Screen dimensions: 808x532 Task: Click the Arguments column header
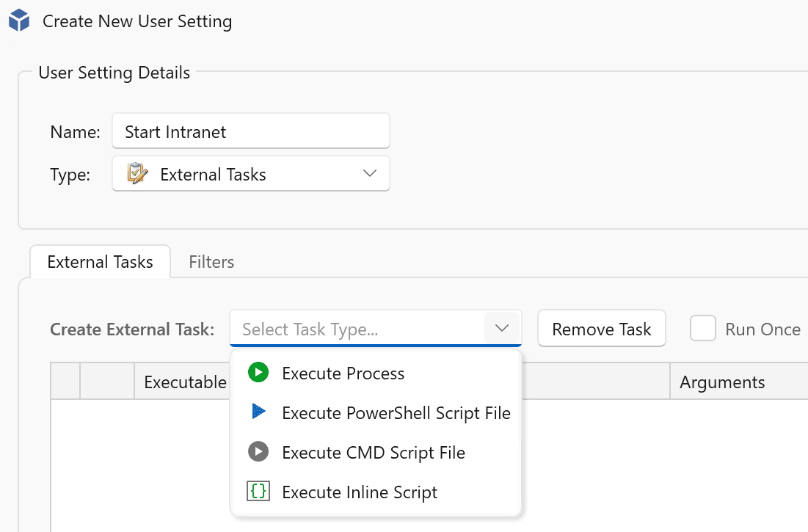pos(722,382)
